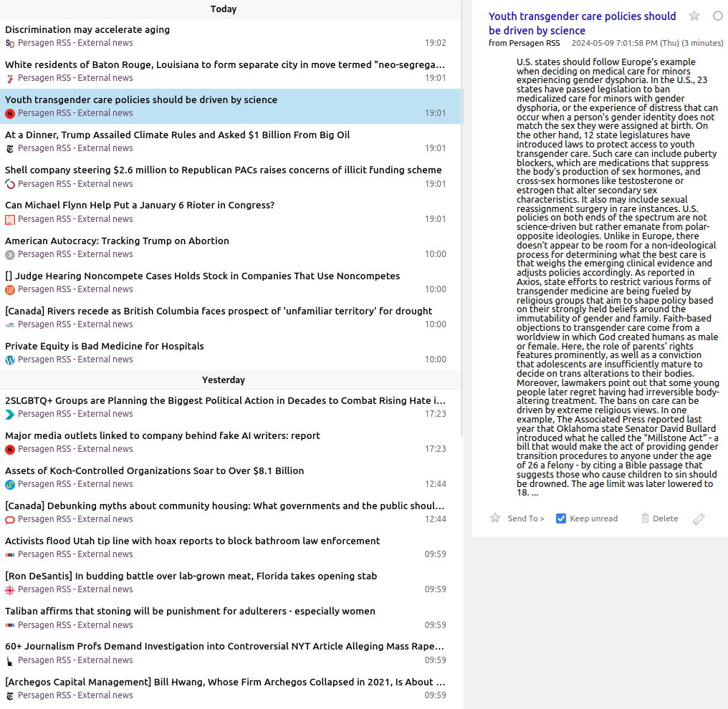This screenshot has width=728, height=709.
Task: Click the tag icon next to Delete
Action: pyautogui.click(x=699, y=519)
